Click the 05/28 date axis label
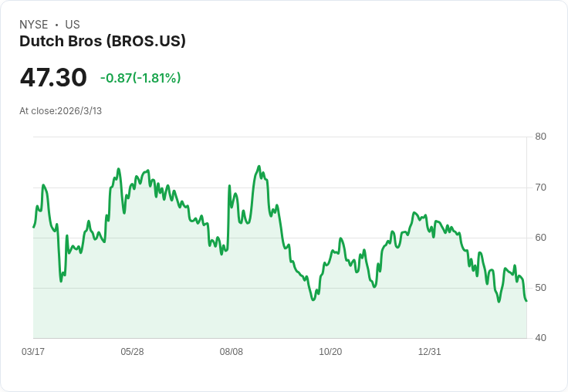Screen dimensions: 568x392 pos(132,352)
